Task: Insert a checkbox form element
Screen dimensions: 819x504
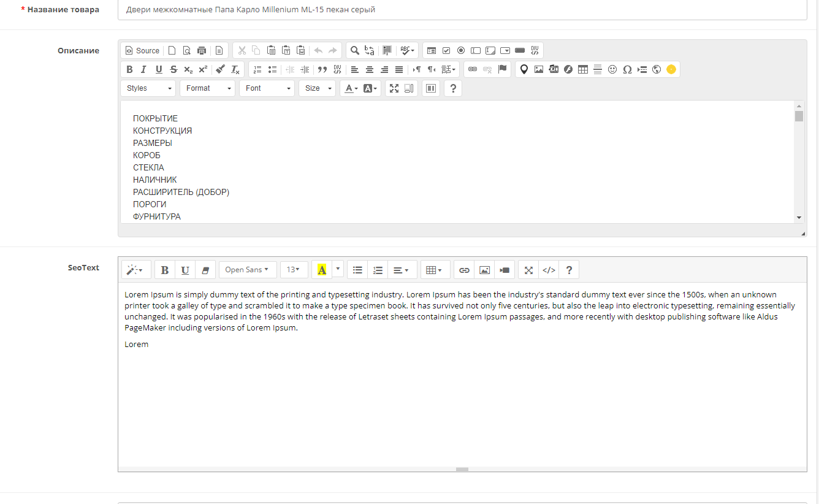Action: 446,51
